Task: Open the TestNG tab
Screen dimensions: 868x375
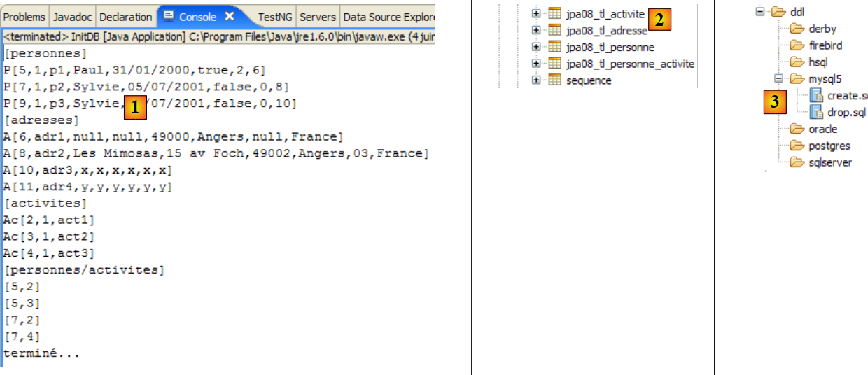Action: (x=274, y=17)
